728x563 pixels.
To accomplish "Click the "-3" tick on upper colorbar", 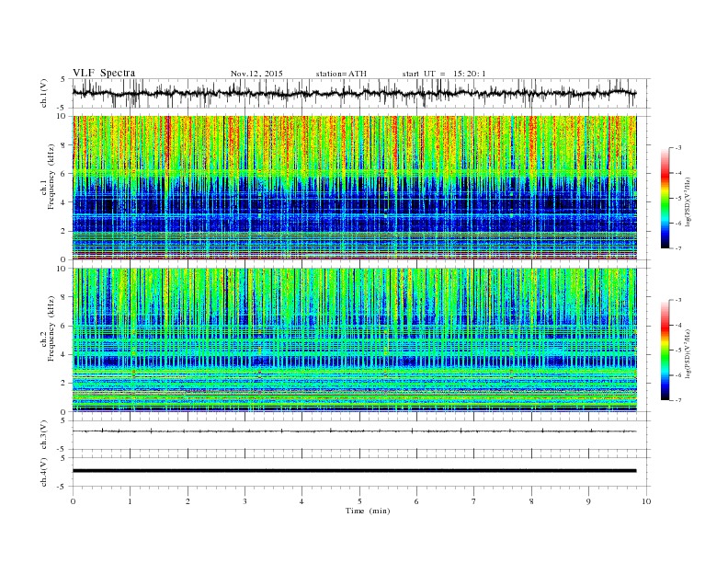I will (x=678, y=148).
